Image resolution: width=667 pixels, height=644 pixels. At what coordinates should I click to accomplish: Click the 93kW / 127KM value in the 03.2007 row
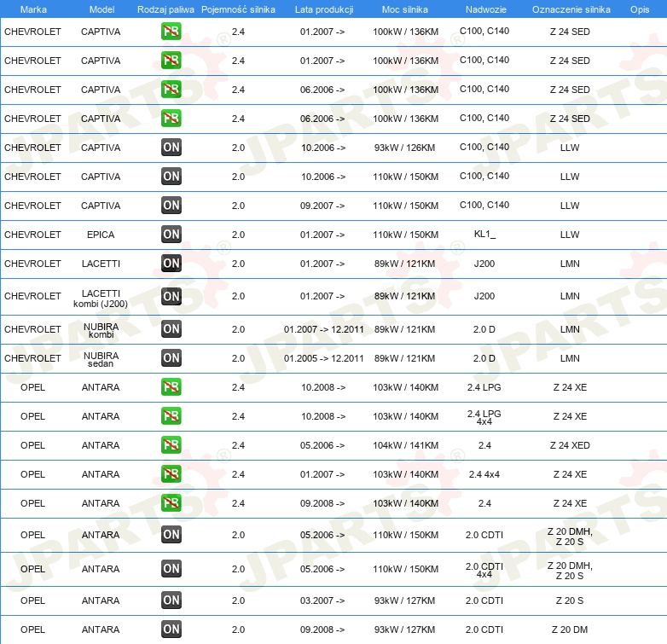[x=404, y=600]
